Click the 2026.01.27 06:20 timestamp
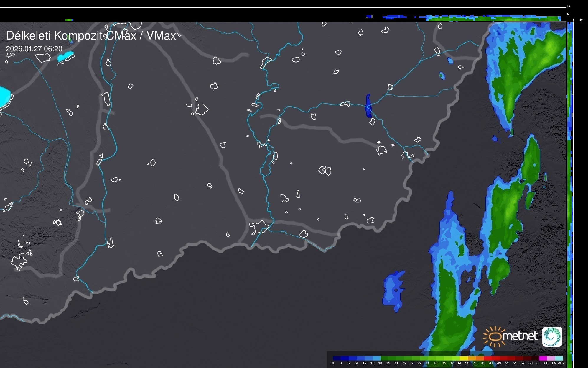Screen dimensions: 588x368 34,49
